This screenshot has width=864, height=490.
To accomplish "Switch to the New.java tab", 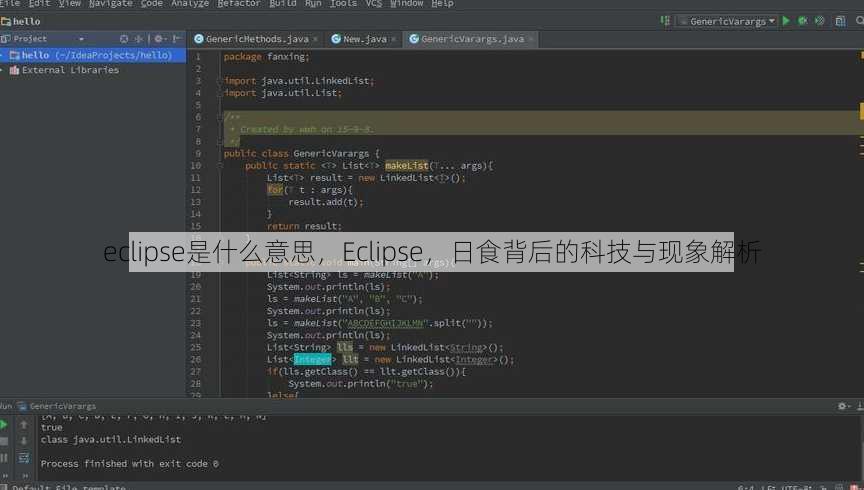I will 365,39.
